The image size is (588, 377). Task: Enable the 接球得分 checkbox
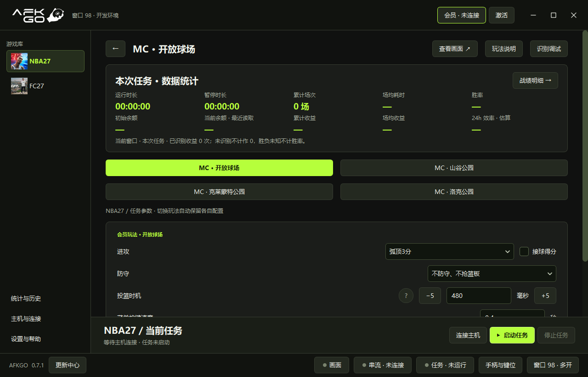coord(524,251)
